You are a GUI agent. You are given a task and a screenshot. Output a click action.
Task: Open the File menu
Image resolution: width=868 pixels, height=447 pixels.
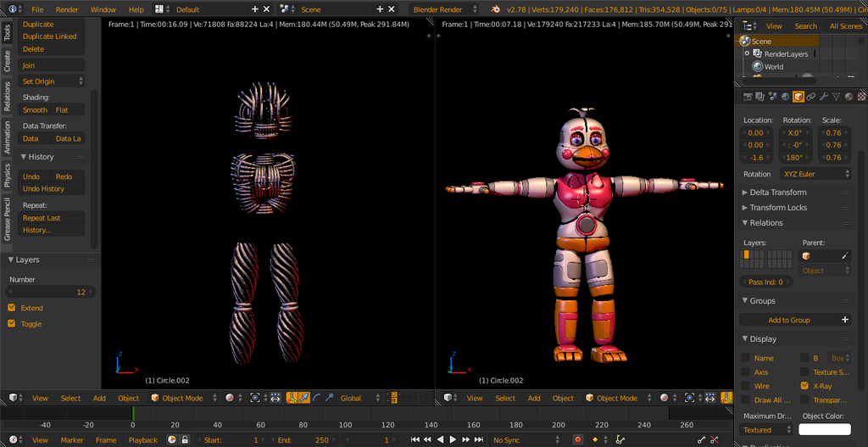37,9
